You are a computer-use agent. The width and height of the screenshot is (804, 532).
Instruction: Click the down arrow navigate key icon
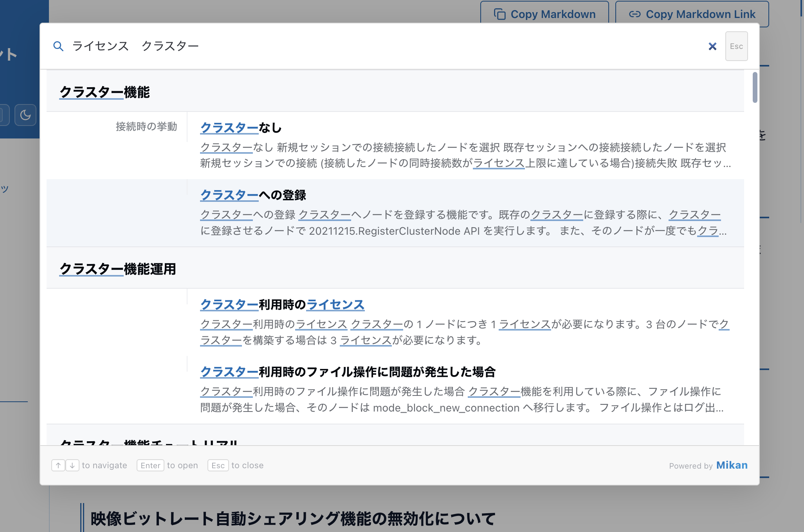tap(72, 465)
